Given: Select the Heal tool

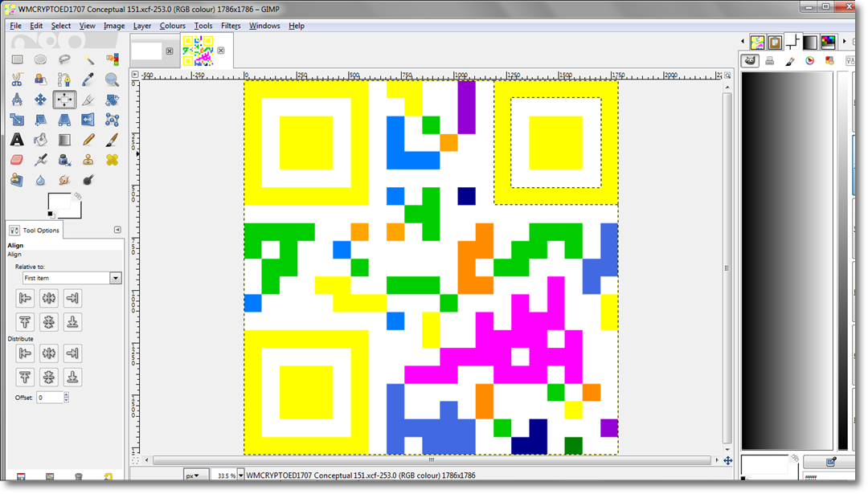Looking at the screenshot, I should (x=113, y=160).
